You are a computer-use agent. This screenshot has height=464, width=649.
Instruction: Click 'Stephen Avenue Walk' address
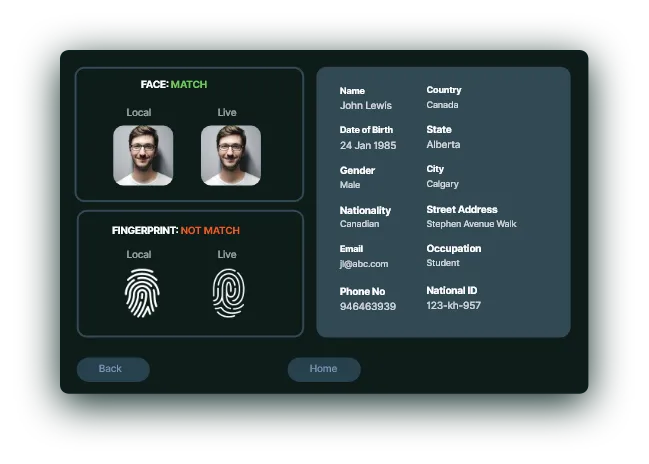471,224
